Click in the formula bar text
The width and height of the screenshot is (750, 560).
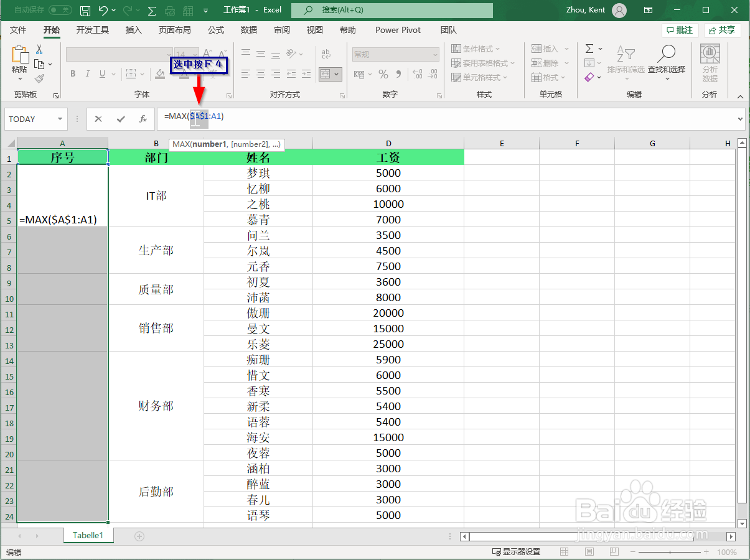(x=194, y=116)
